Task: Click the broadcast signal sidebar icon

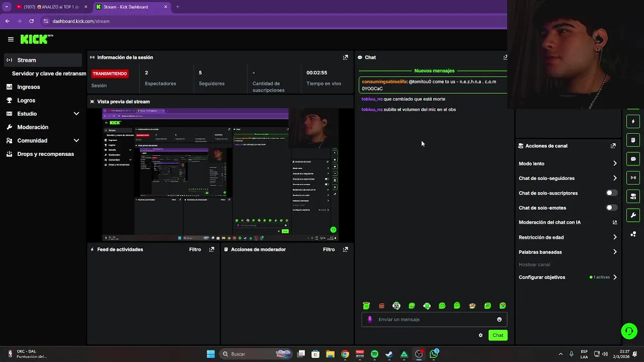Action: pyautogui.click(x=633, y=177)
